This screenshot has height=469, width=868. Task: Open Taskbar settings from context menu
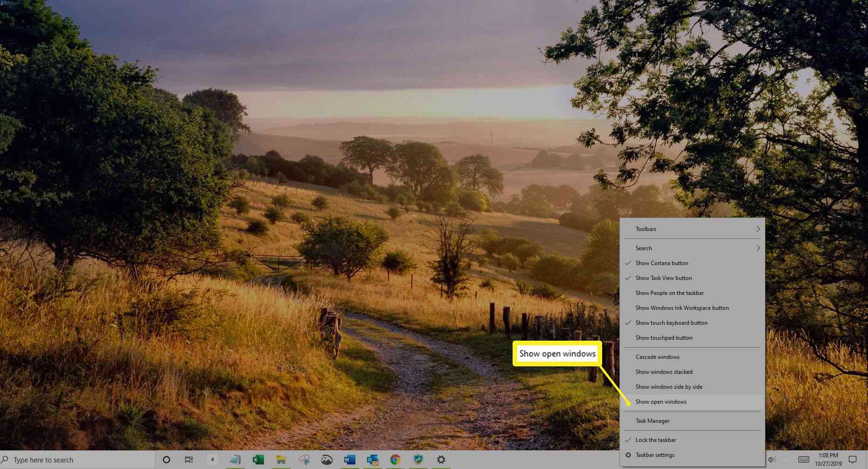(692, 455)
